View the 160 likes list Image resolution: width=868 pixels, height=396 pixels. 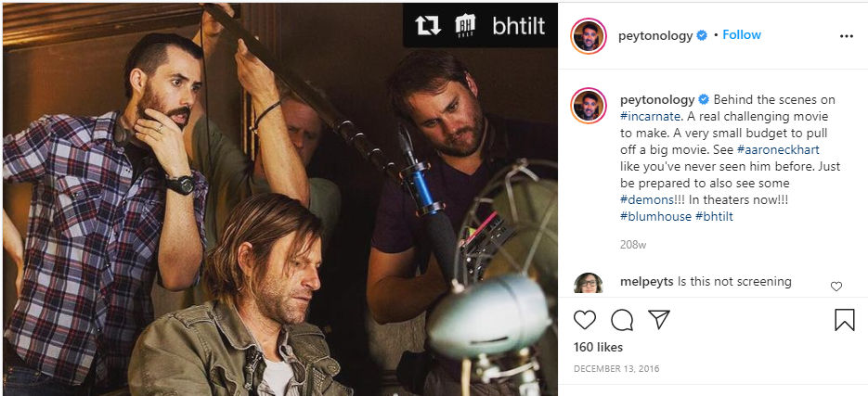click(598, 348)
